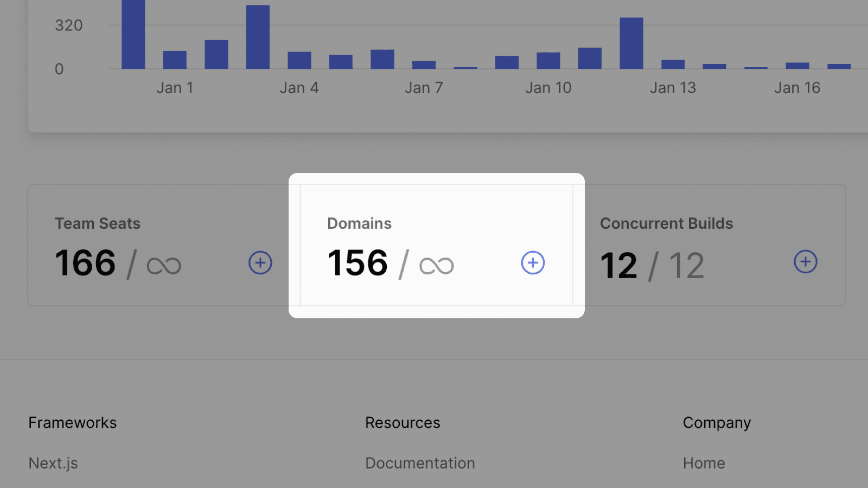
Task: Click the Domains card title
Action: 359,223
